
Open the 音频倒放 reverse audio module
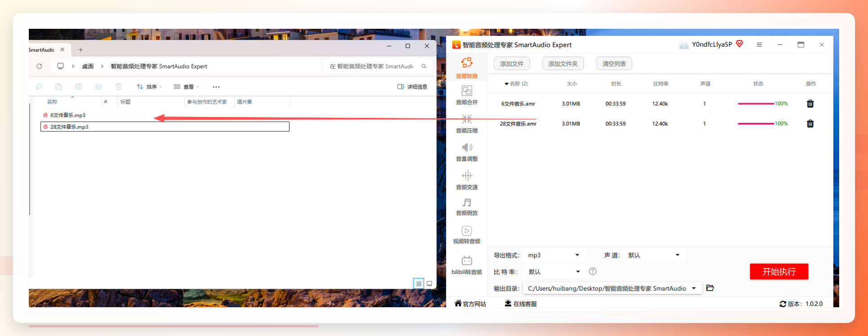pos(467,207)
